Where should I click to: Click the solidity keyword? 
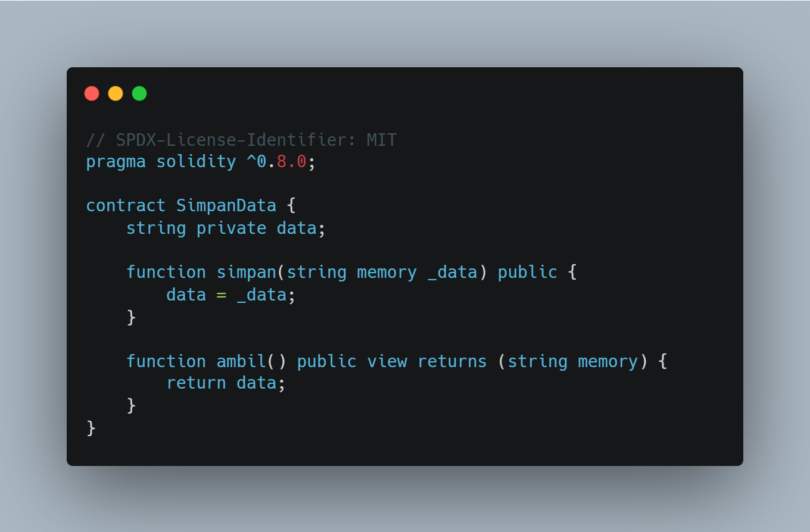(x=196, y=162)
